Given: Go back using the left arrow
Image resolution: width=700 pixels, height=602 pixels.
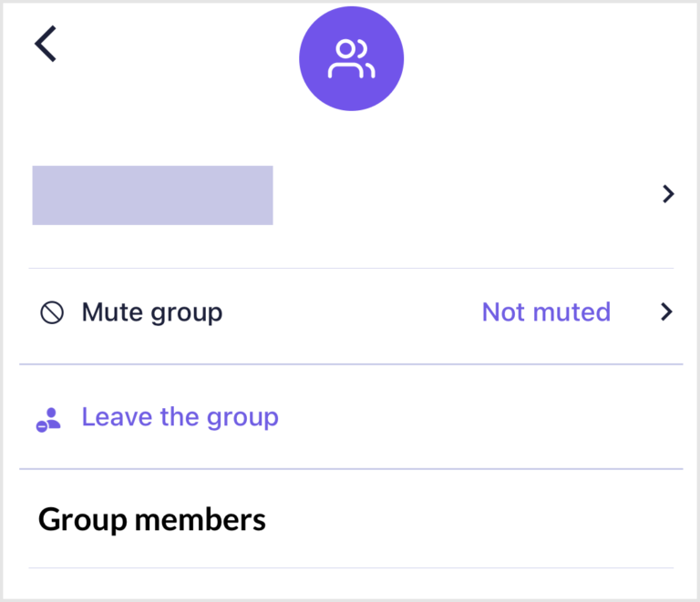Looking at the screenshot, I should click(46, 44).
